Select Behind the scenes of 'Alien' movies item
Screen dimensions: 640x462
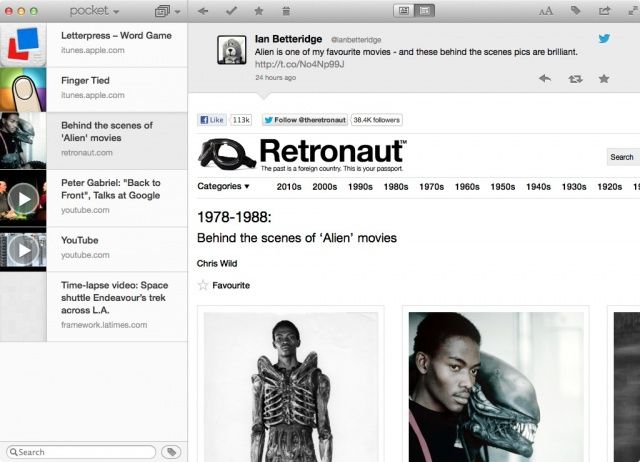[93, 141]
